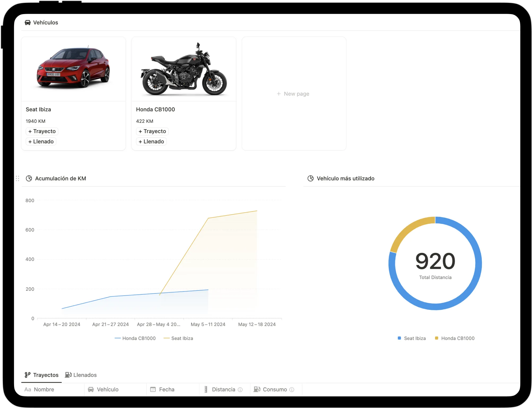Open the Vehículo más utilizado chart title
This screenshot has height=408, width=532.
(346, 178)
